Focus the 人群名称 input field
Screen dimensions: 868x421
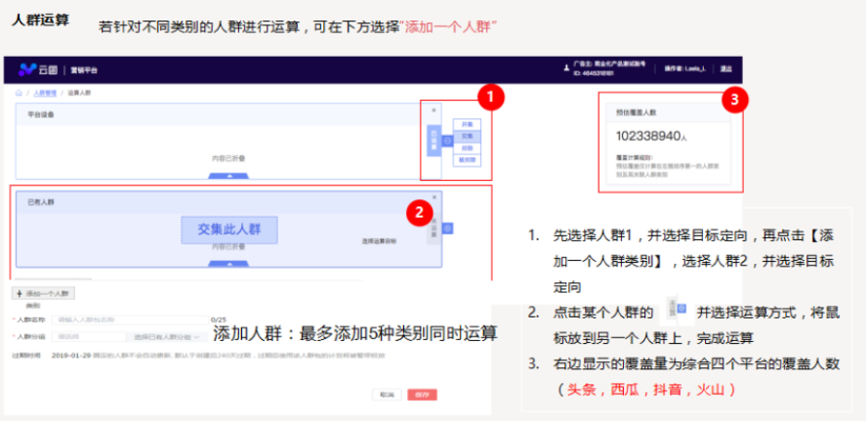pyautogui.click(x=130, y=319)
